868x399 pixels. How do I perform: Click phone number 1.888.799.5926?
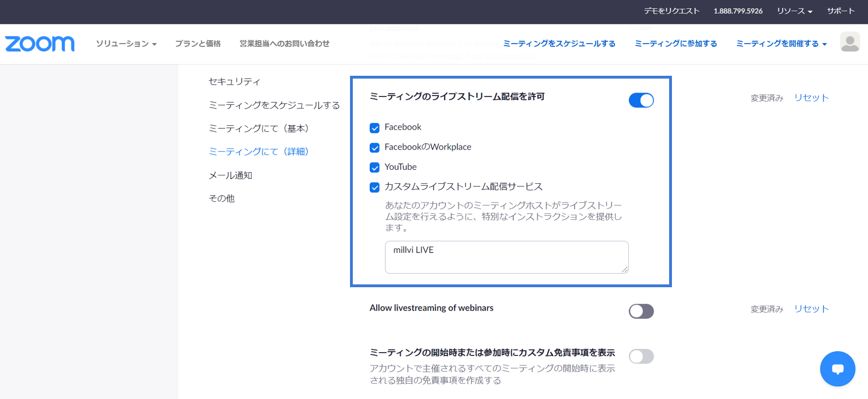click(738, 11)
